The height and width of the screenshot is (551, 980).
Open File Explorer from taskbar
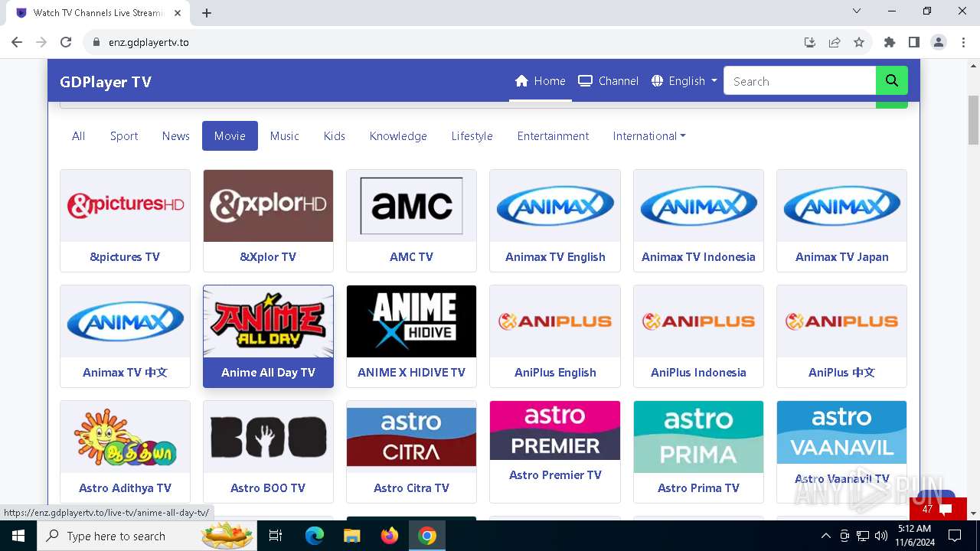(351, 536)
